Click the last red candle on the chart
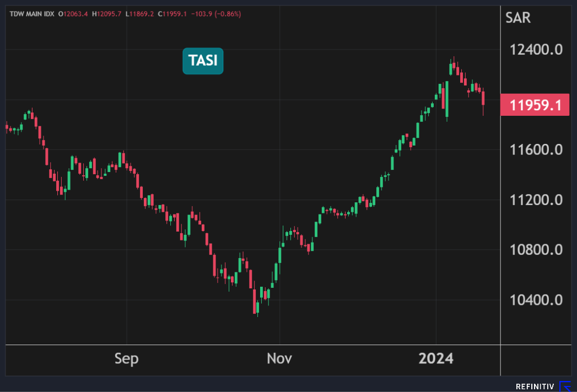The width and height of the screenshot is (577, 392). click(x=483, y=99)
